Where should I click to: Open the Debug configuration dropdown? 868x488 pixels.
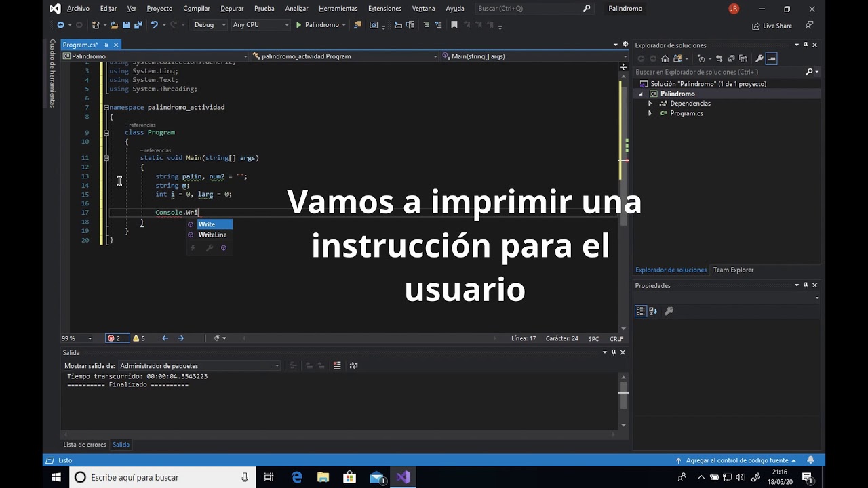210,25
